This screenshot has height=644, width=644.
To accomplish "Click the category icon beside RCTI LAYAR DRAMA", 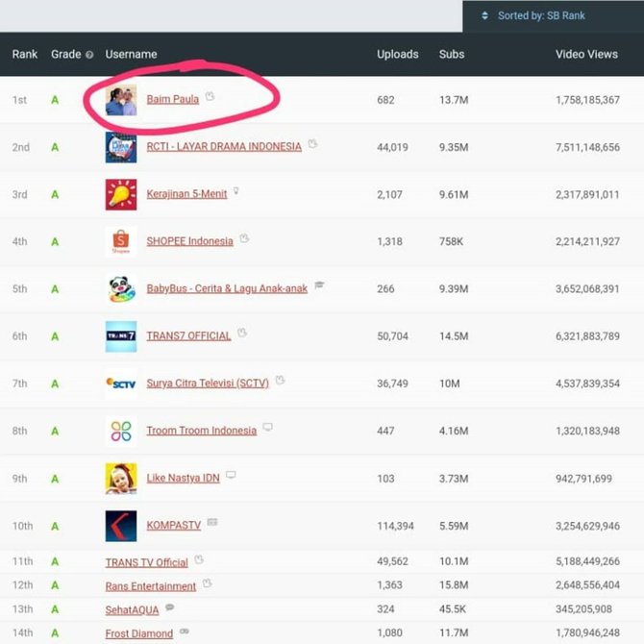I will (x=312, y=144).
